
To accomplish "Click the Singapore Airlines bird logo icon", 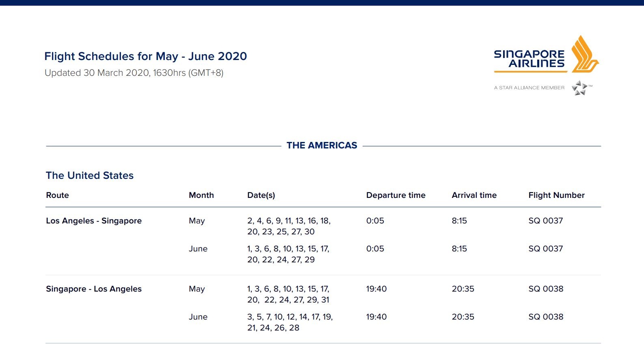I will pyautogui.click(x=584, y=54).
